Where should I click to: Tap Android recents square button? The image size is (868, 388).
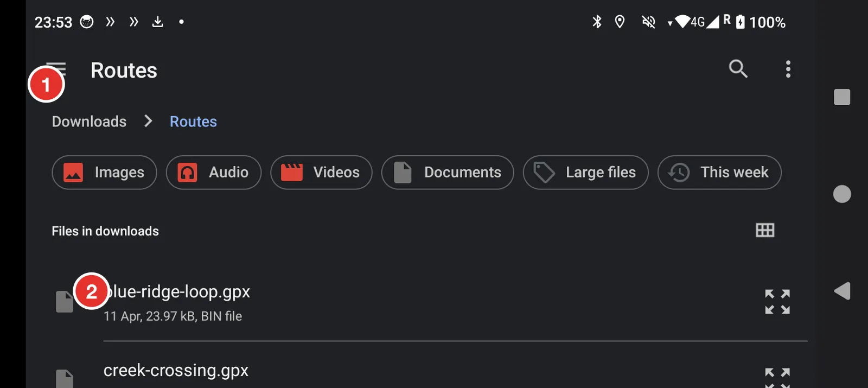click(842, 97)
